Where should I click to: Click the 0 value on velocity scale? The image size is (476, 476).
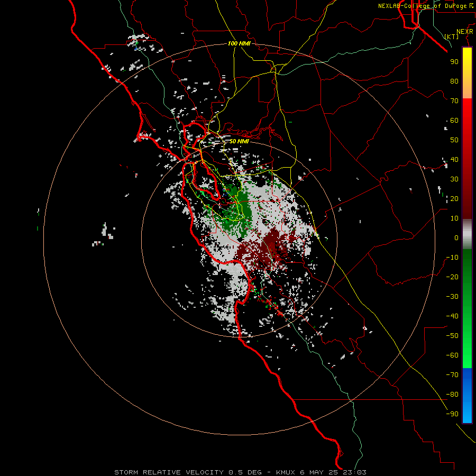456,237
